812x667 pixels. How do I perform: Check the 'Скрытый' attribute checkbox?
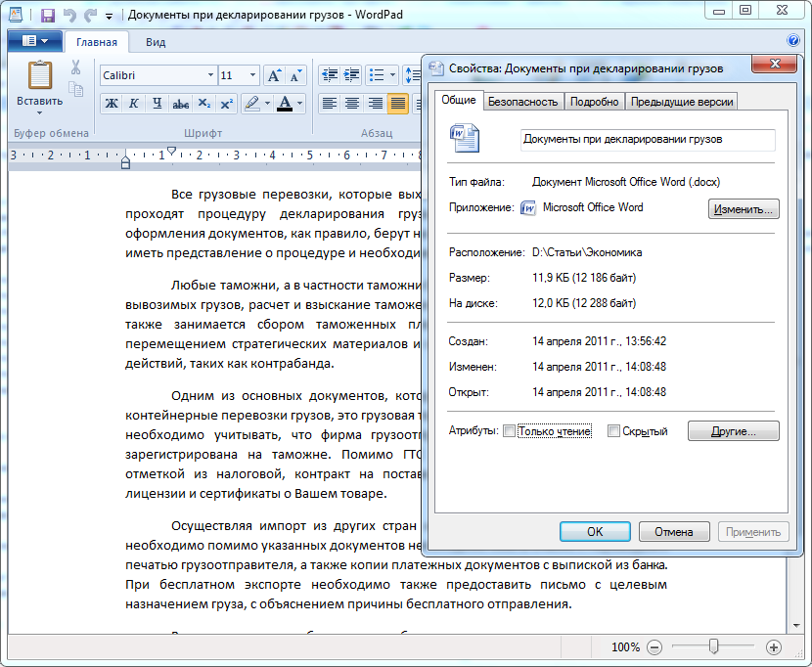[x=613, y=431]
